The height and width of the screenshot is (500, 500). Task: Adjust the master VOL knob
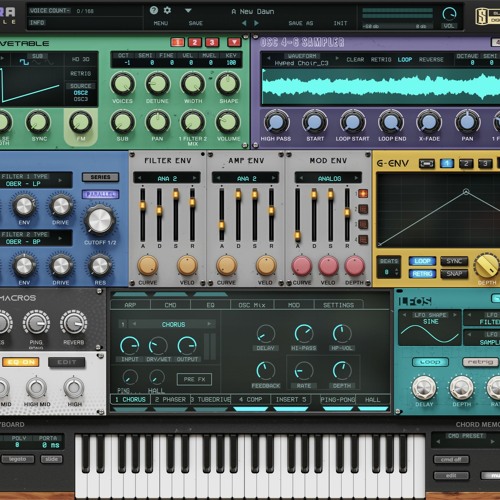449,14
